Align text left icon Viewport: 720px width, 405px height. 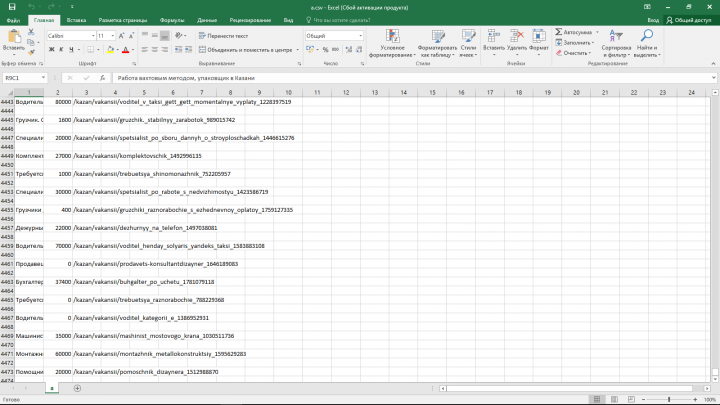pos(145,50)
